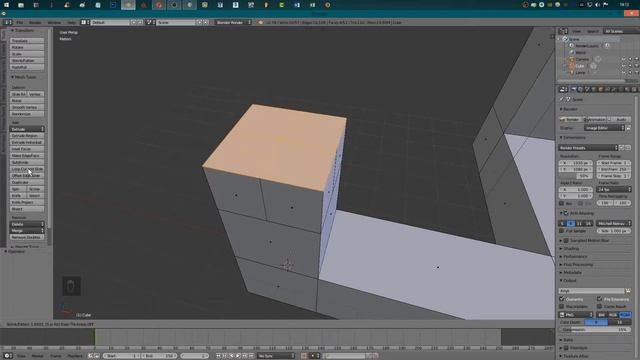Viewport: 640px width, 360px height.
Task: Click the End Frame field in properties
Action: click(614, 169)
